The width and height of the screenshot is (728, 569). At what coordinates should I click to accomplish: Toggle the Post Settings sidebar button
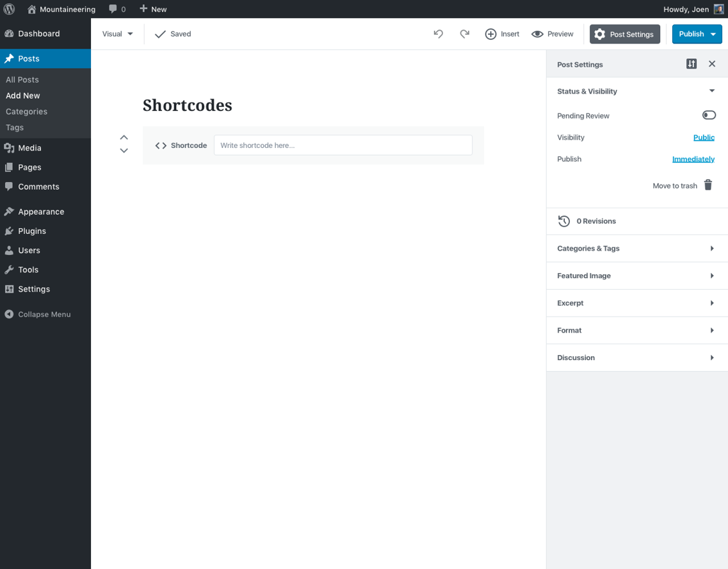coord(624,34)
